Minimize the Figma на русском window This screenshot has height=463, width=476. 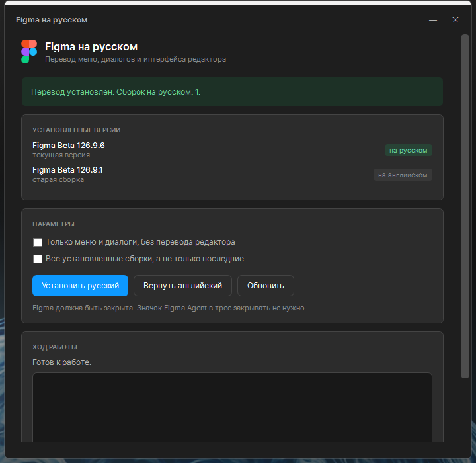click(433, 20)
